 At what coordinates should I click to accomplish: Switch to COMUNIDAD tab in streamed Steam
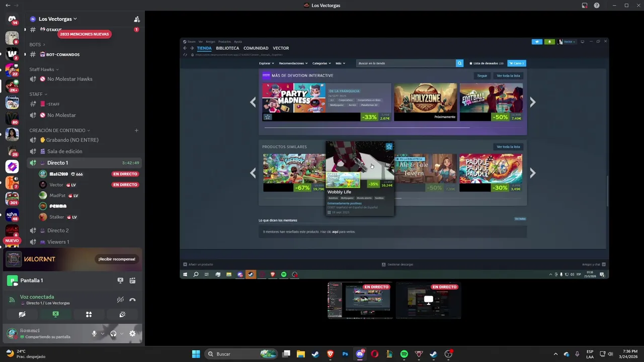[x=256, y=48]
